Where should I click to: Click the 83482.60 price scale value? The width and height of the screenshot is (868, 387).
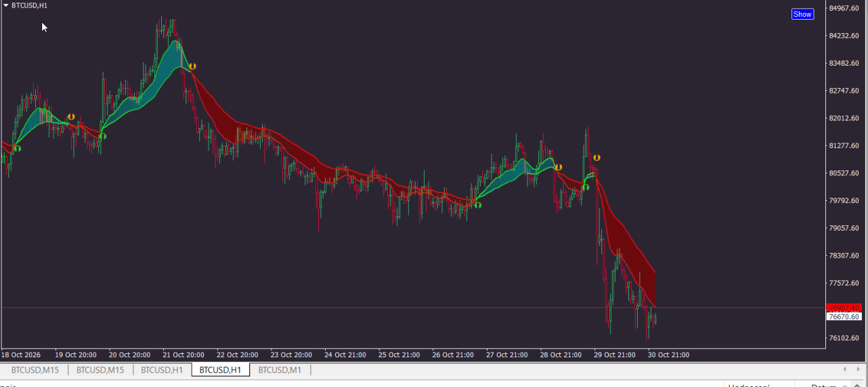pyautogui.click(x=844, y=63)
